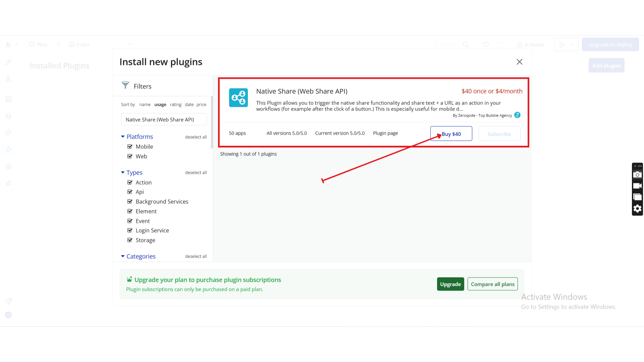Sort plugins by rating
644x362 pixels.
[175, 105]
